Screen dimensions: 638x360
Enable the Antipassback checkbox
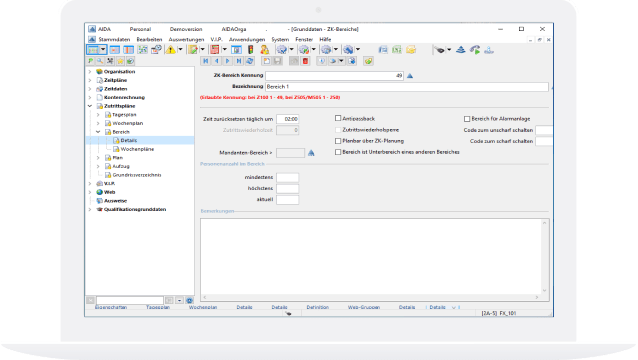338,118
